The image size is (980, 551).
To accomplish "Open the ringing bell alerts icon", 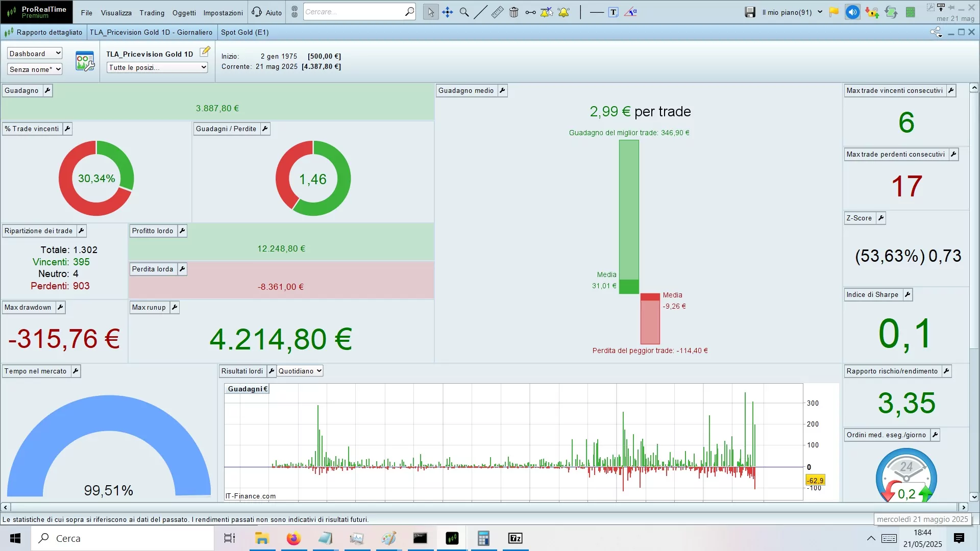I will 563,12.
